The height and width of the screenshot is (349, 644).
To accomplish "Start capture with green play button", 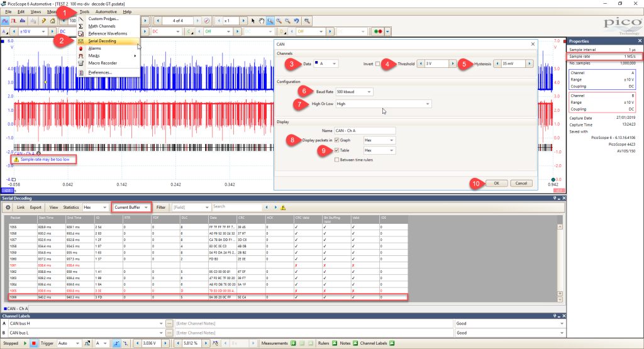I will (25, 343).
